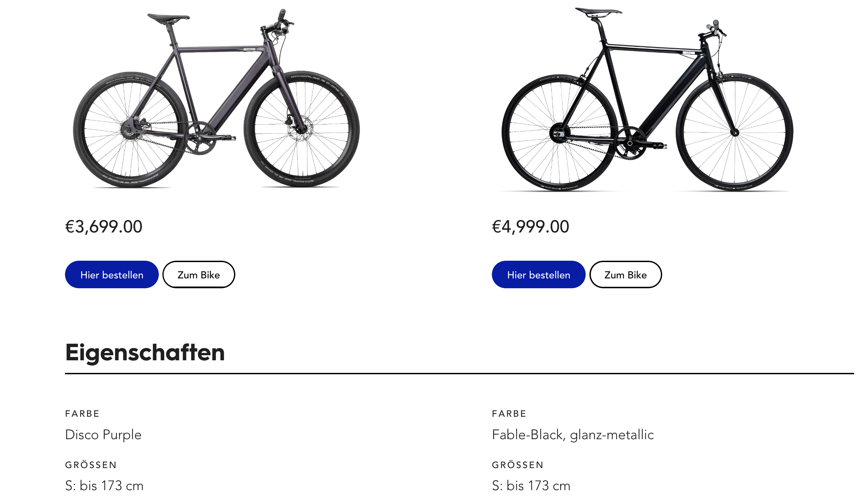Viewport: 868px width, 499px height.
Task: Click the €4,999.00 price text
Action: pyautogui.click(x=530, y=226)
